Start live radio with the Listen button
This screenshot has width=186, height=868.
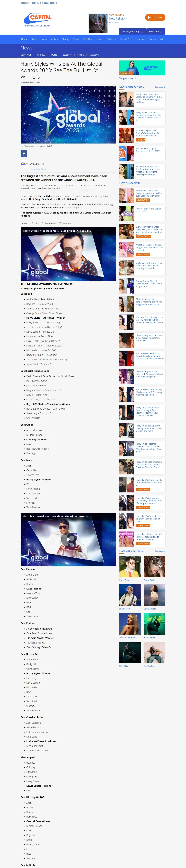155,18
